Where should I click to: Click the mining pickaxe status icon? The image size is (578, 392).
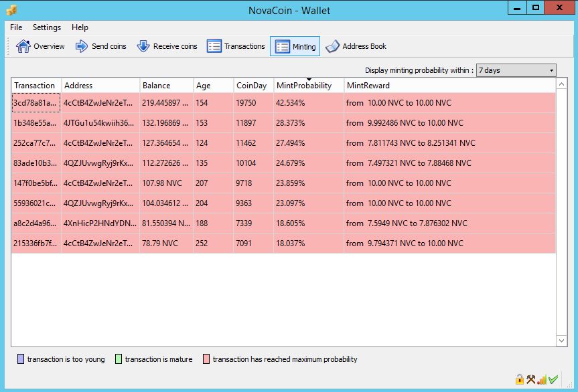(531, 379)
